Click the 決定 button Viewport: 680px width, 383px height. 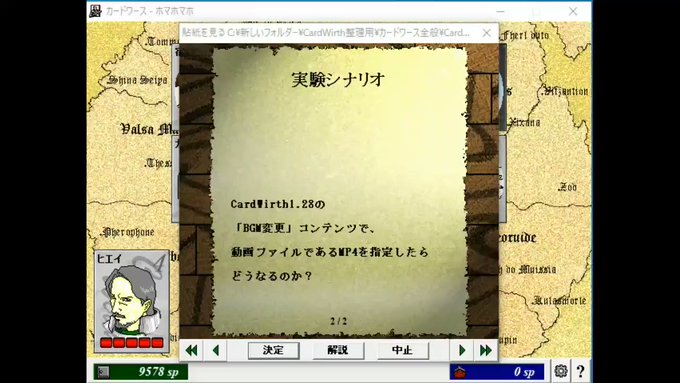(x=273, y=350)
